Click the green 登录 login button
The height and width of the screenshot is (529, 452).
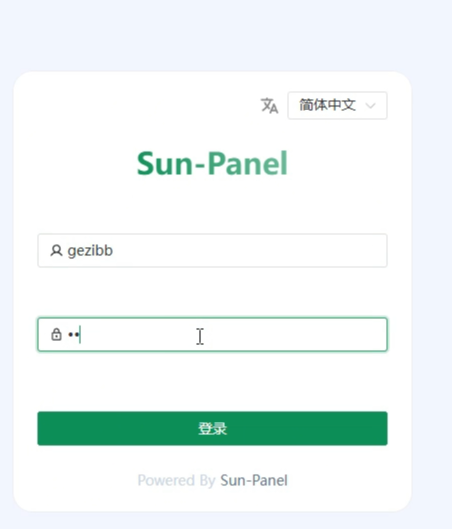click(212, 428)
